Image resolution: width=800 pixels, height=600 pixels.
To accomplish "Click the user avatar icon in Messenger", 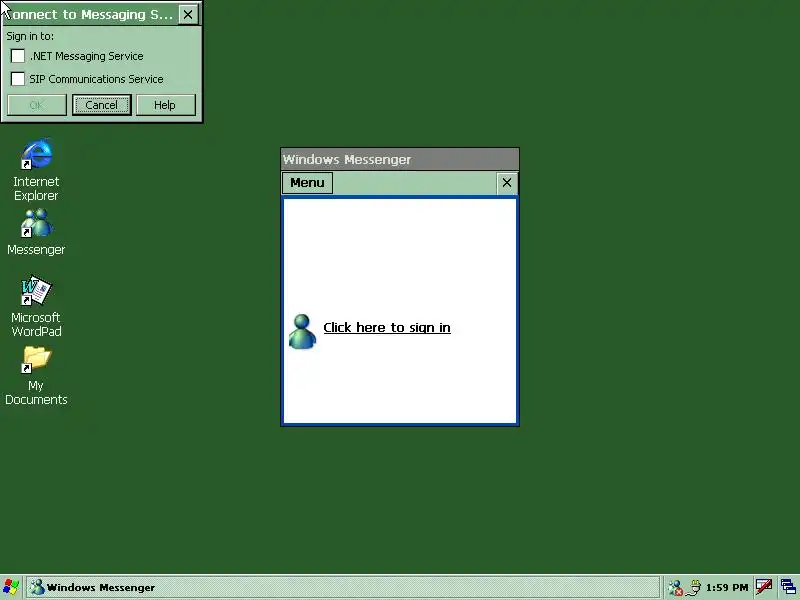I will (302, 332).
